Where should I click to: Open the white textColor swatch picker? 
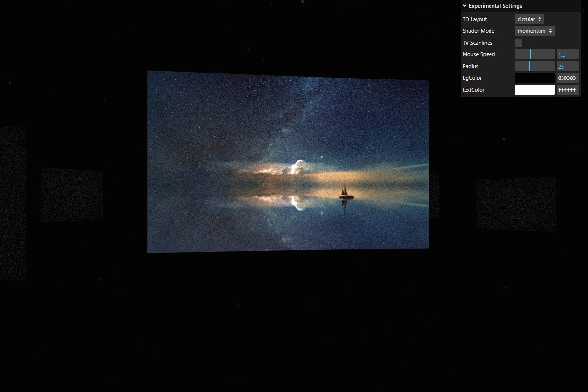pos(535,90)
